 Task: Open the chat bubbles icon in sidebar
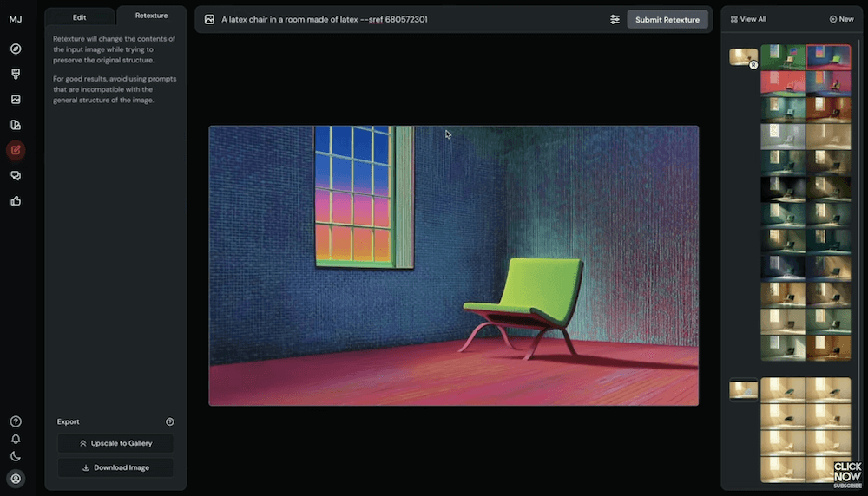[16, 176]
